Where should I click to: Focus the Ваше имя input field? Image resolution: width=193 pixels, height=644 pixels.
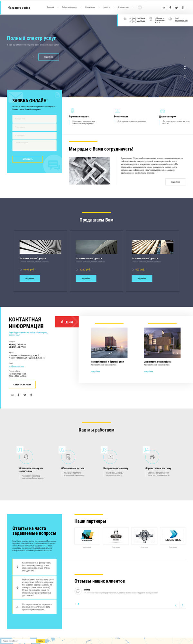click(x=34, y=119)
